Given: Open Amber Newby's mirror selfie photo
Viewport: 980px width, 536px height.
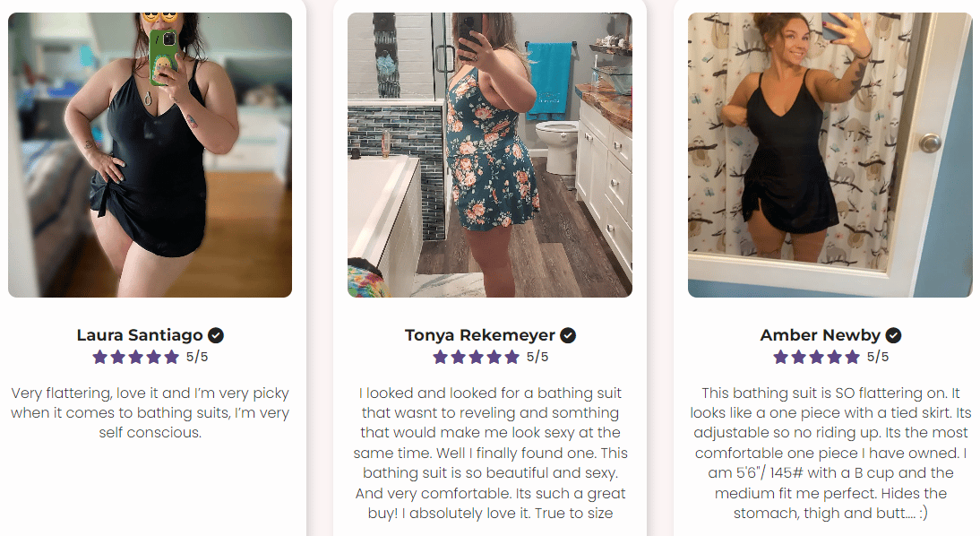Looking at the screenshot, I should (x=830, y=154).
